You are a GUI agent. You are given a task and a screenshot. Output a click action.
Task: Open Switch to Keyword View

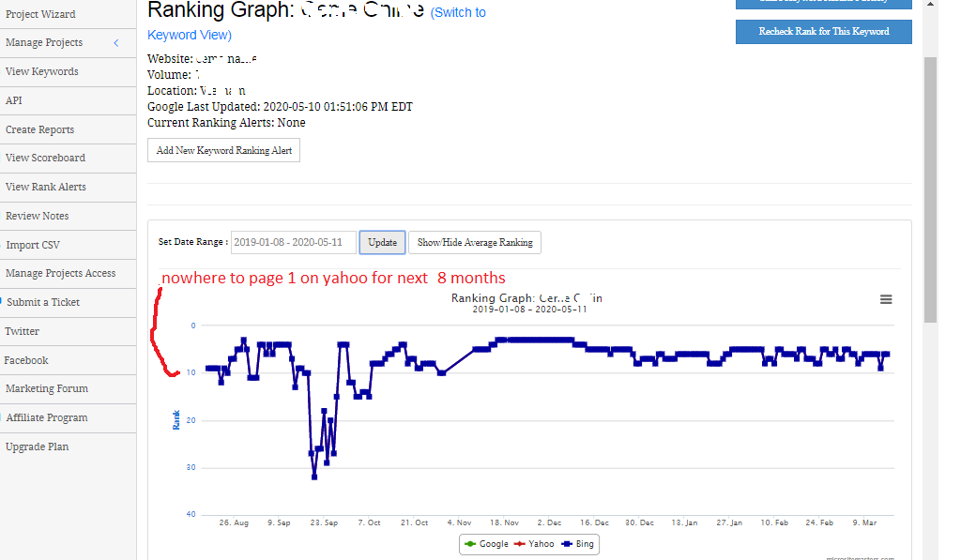[190, 35]
